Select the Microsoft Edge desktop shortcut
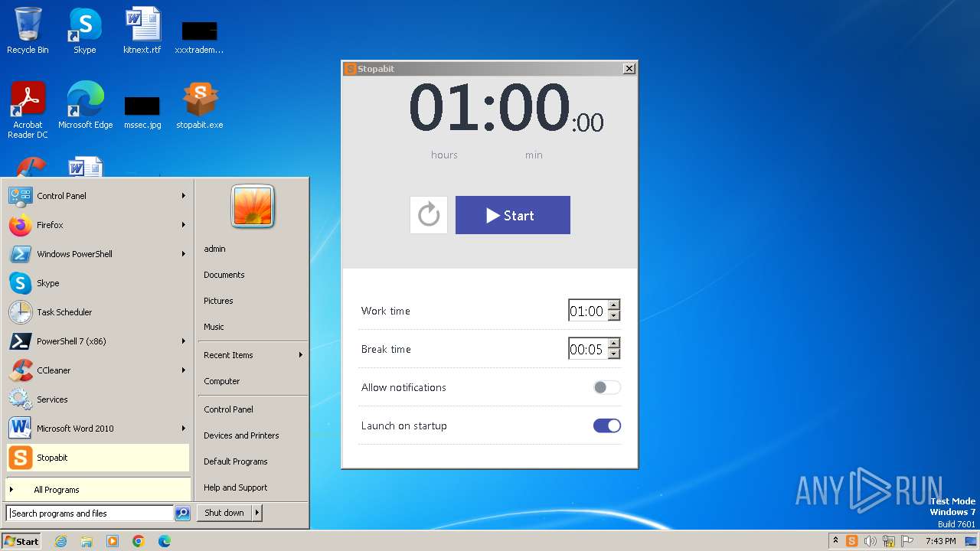 [85, 106]
